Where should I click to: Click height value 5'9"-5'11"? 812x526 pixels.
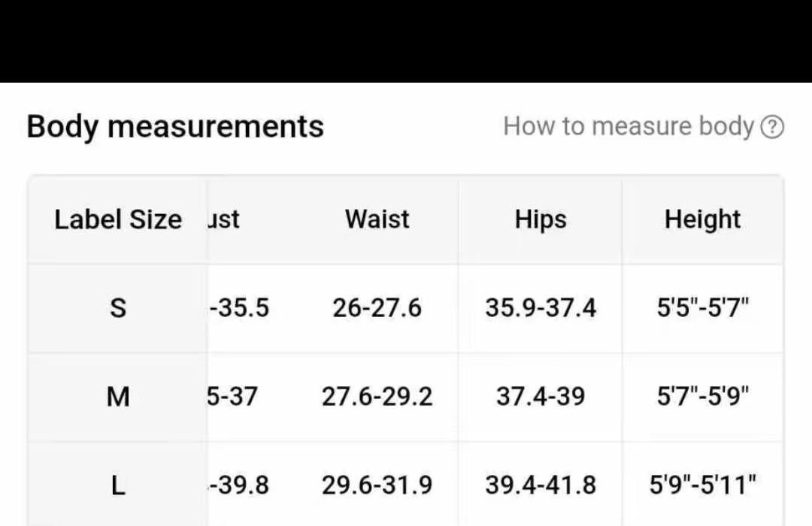tap(703, 485)
